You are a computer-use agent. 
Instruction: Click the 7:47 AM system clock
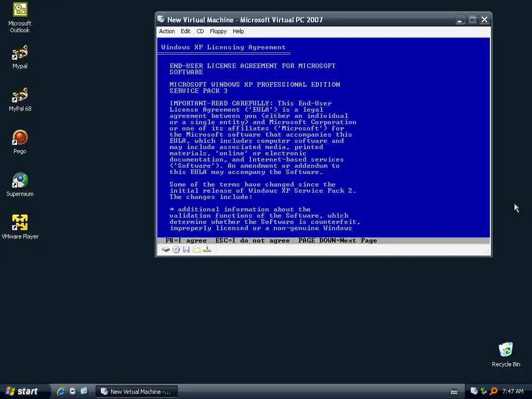[513, 391]
